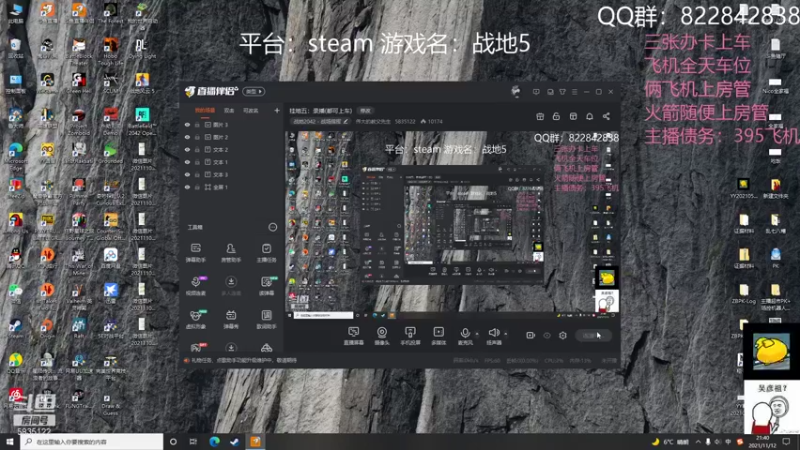Screen dimensions: 800x450
Task: Open the 视频连麦 video co-stream tool
Action: [196, 285]
